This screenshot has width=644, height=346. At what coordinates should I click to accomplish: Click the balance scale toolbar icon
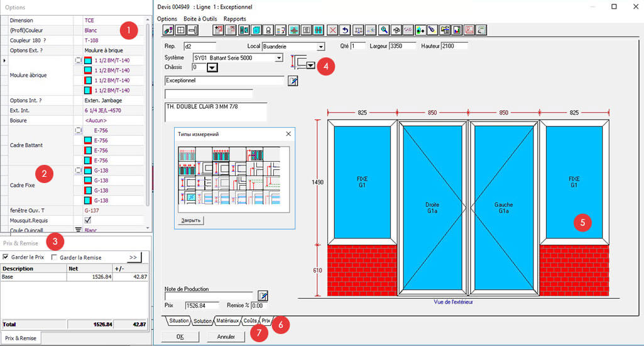coord(358,30)
